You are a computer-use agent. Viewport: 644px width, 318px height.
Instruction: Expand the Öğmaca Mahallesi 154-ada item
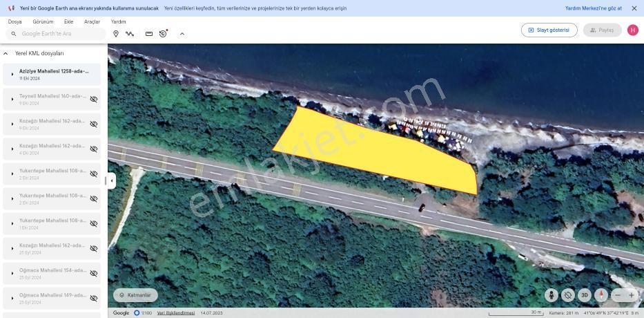(x=12, y=274)
